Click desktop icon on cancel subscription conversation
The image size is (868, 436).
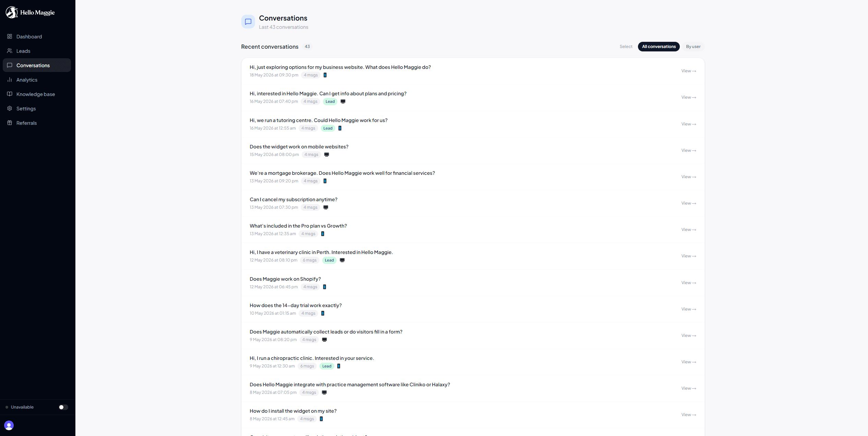tap(326, 207)
